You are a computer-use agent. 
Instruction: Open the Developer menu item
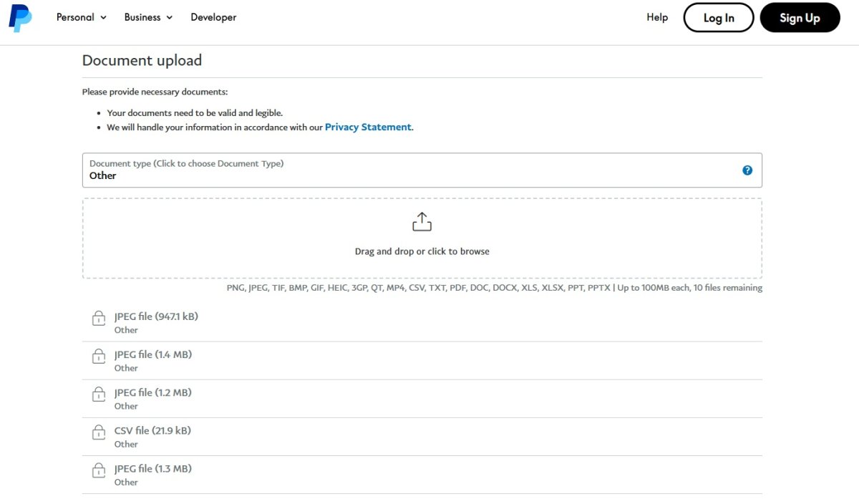coord(213,17)
